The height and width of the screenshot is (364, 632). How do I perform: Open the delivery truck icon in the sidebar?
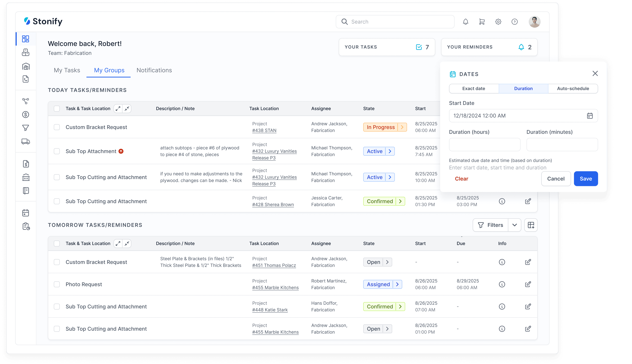[x=26, y=141]
